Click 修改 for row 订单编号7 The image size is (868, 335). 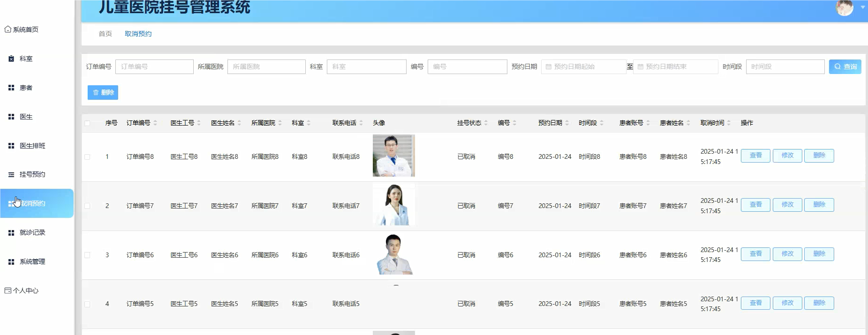click(x=787, y=205)
